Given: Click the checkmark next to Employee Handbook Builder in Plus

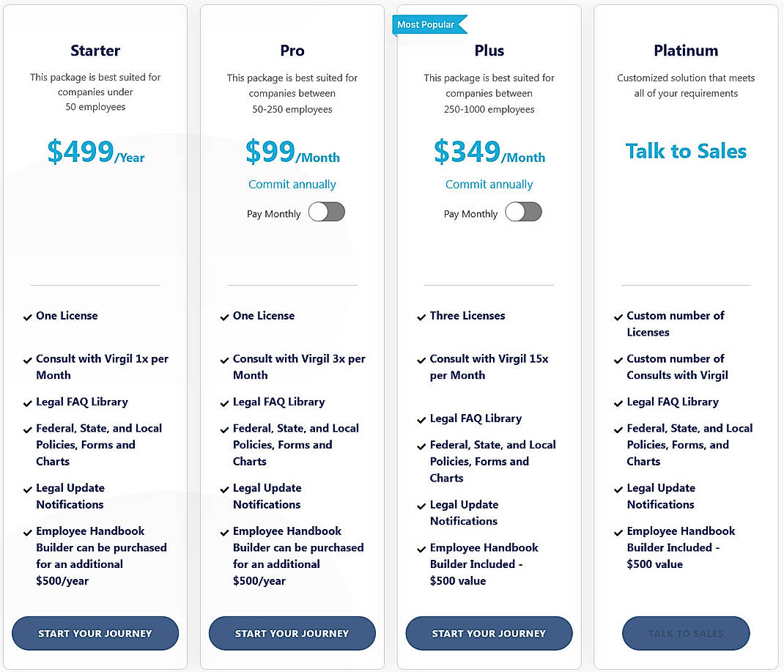Looking at the screenshot, I should tap(421, 548).
